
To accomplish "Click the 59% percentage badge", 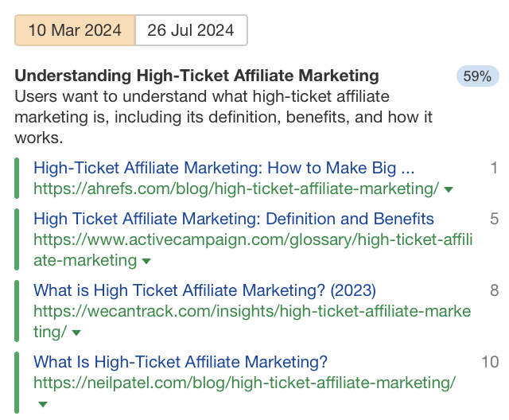I will (477, 76).
